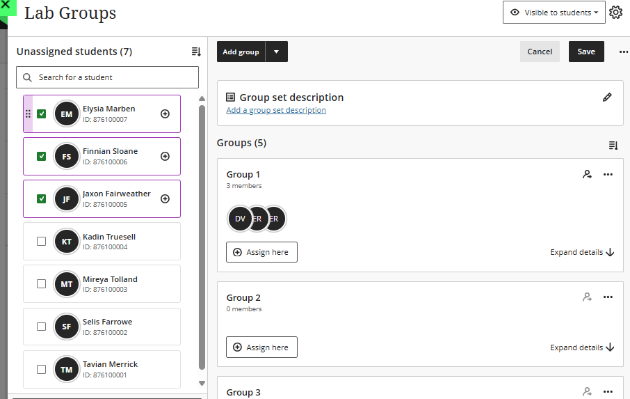Uncheck Finnian Sloane's checkbox
This screenshot has width=630, height=399.
pos(41,156)
